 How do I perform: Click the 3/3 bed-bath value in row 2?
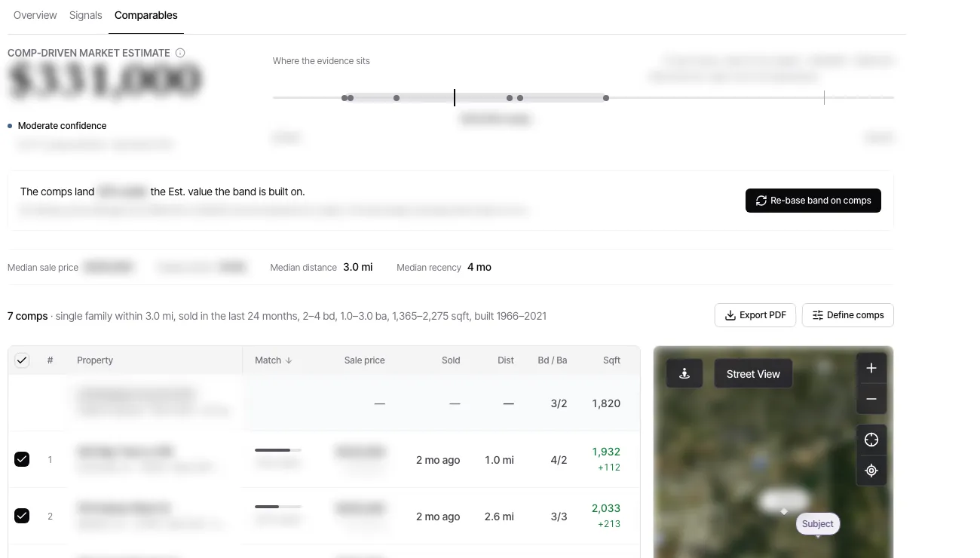point(559,517)
